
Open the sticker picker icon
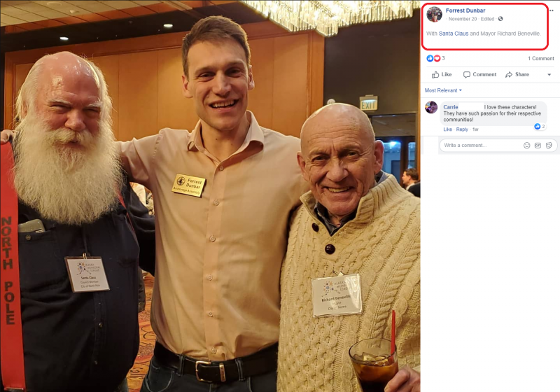(x=549, y=146)
